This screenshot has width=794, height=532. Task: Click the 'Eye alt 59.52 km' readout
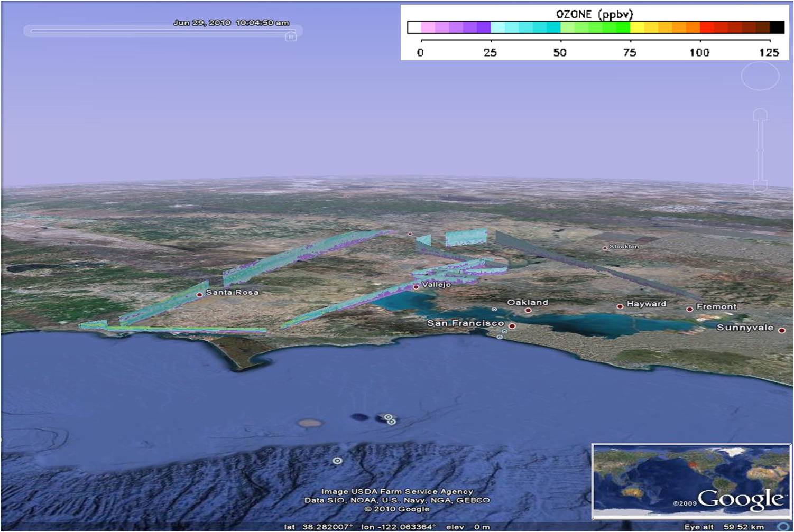click(x=724, y=527)
